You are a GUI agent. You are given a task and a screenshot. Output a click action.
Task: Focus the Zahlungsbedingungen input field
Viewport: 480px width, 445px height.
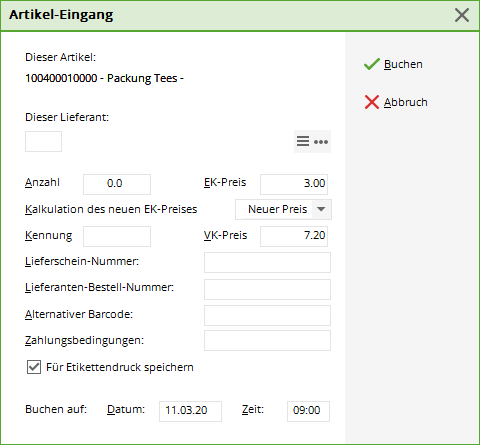point(267,340)
